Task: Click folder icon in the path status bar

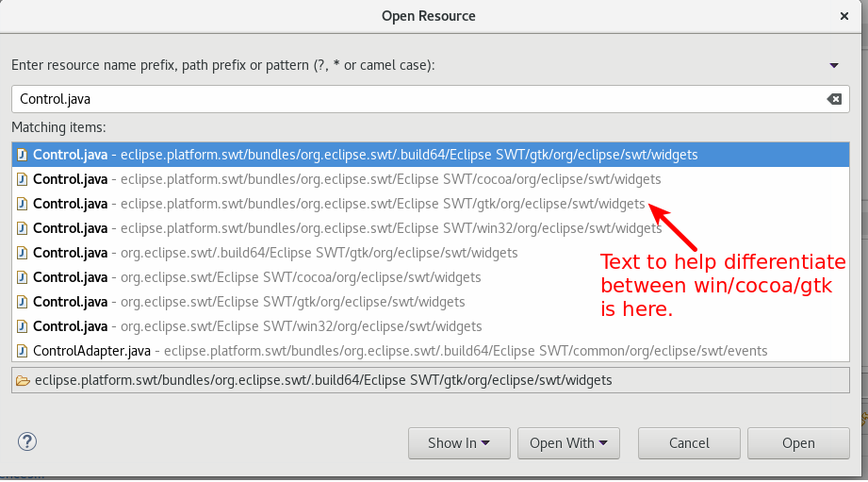Action: coord(23,381)
